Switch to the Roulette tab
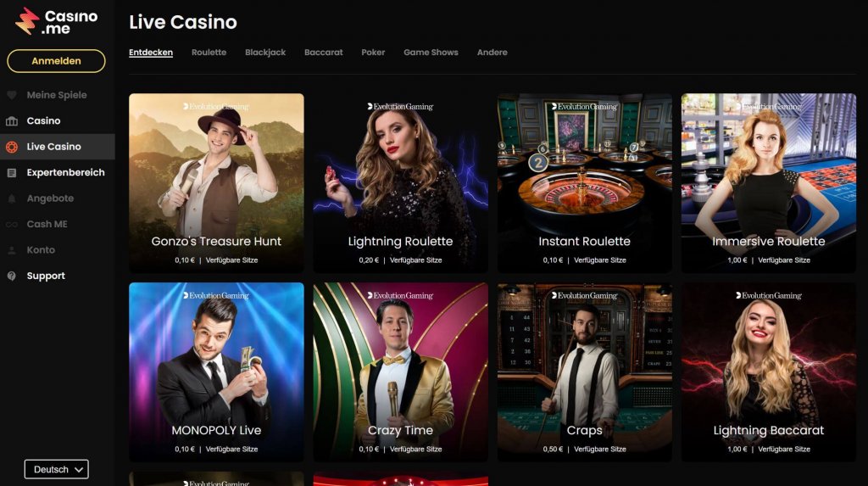 pos(209,52)
